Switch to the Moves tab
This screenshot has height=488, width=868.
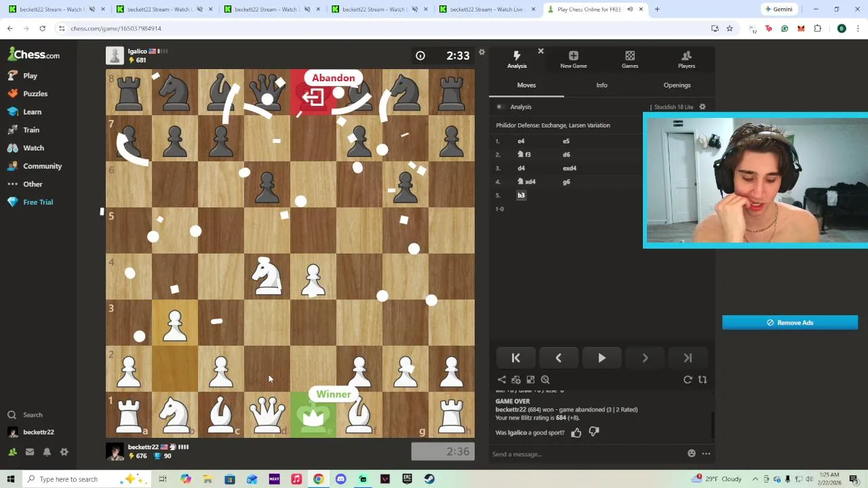click(526, 85)
